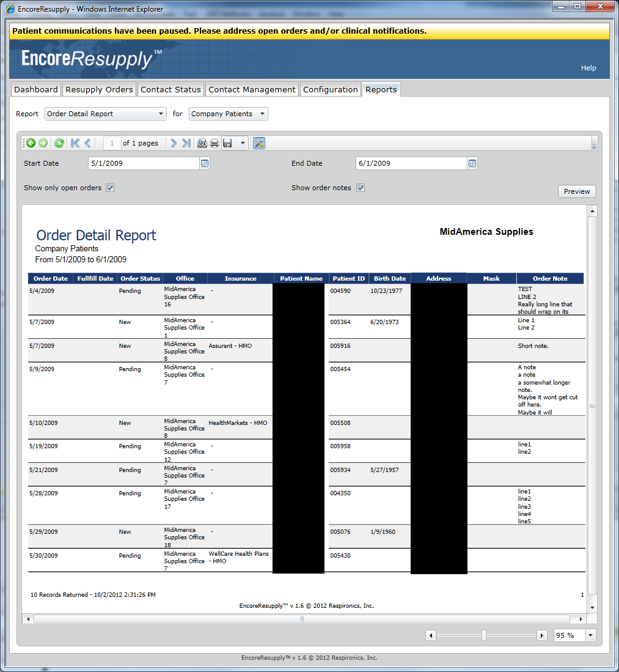Open the Help link
The height and width of the screenshot is (672, 619).
click(x=588, y=68)
